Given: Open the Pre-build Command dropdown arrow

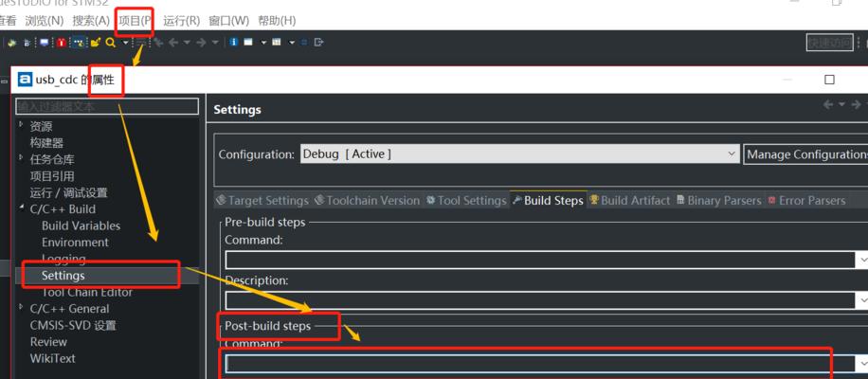Looking at the screenshot, I should (861, 259).
